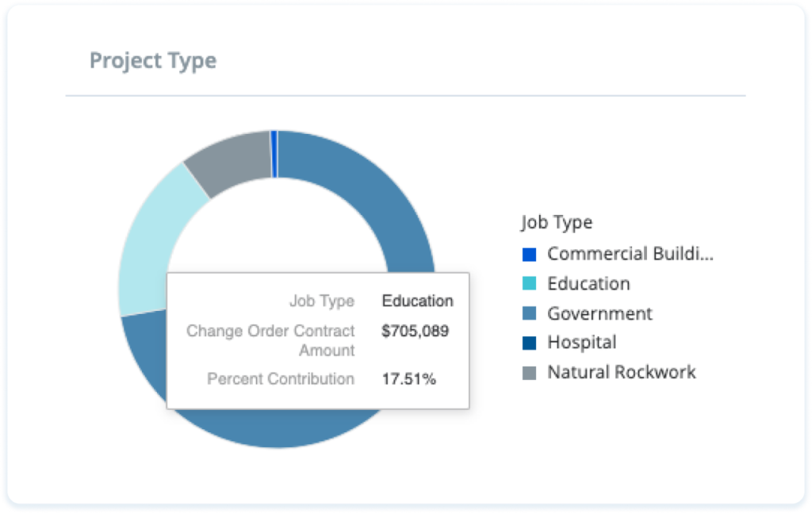
Task: Click the $705,089 amount in tooltip
Action: point(415,331)
